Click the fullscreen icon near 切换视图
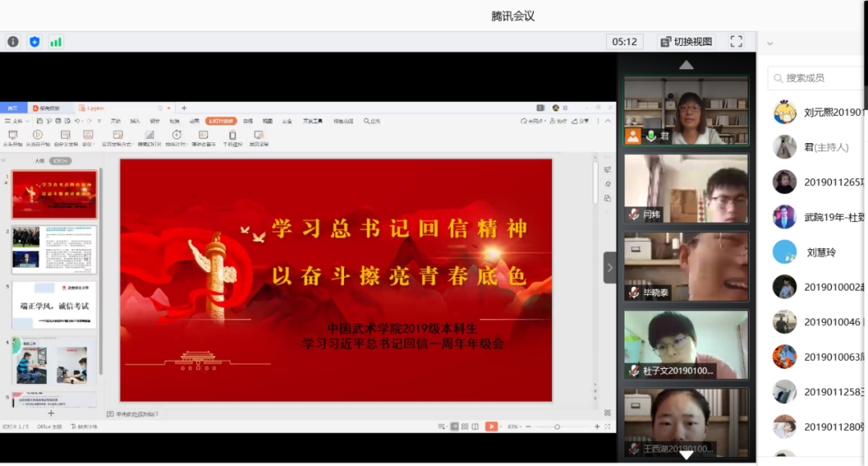The height and width of the screenshot is (466, 868). tap(735, 41)
